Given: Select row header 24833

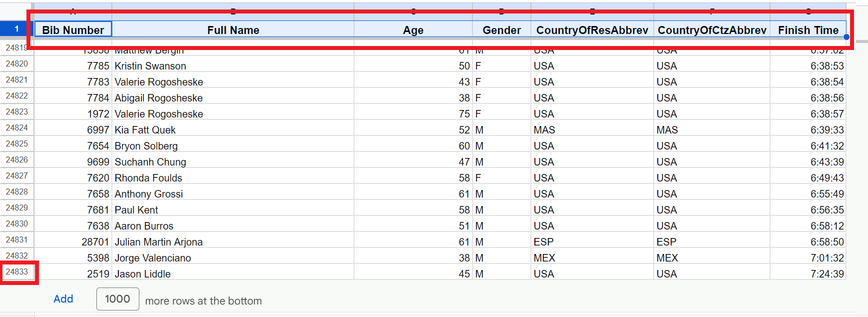Looking at the screenshot, I should tap(17, 272).
